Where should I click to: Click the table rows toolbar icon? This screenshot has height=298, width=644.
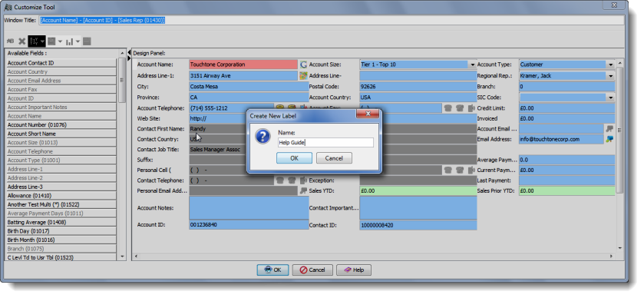click(x=87, y=41)
